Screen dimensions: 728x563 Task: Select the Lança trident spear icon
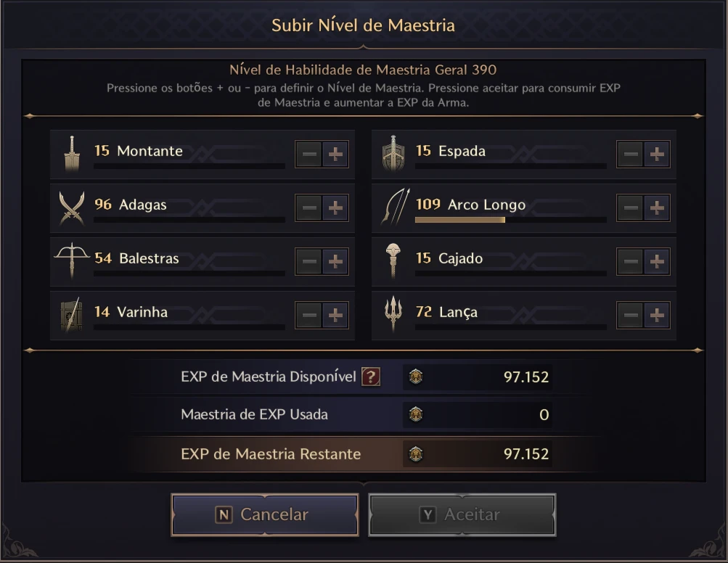pyautogui.click(x=393, y=314)
